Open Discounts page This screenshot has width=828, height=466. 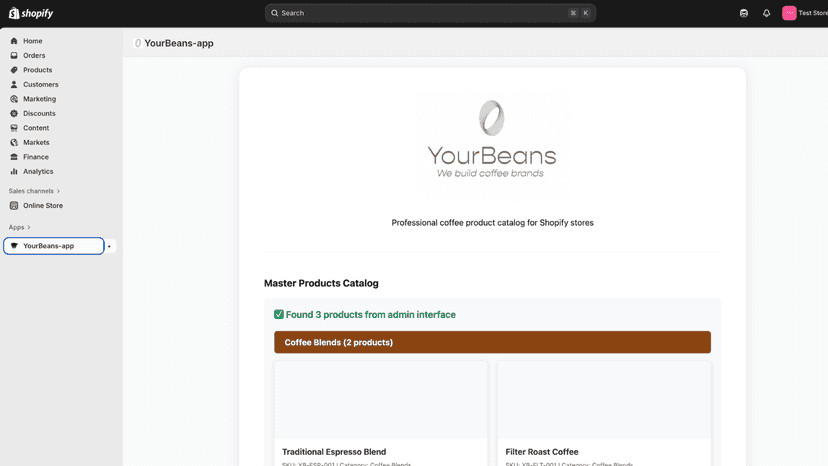[39, 114]
